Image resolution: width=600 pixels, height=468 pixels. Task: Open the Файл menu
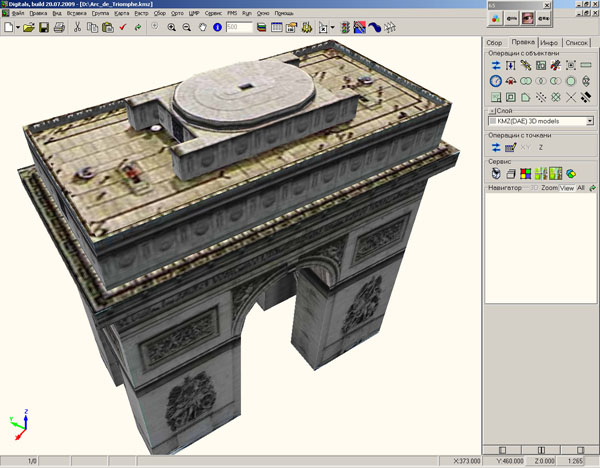click(18, 13)
